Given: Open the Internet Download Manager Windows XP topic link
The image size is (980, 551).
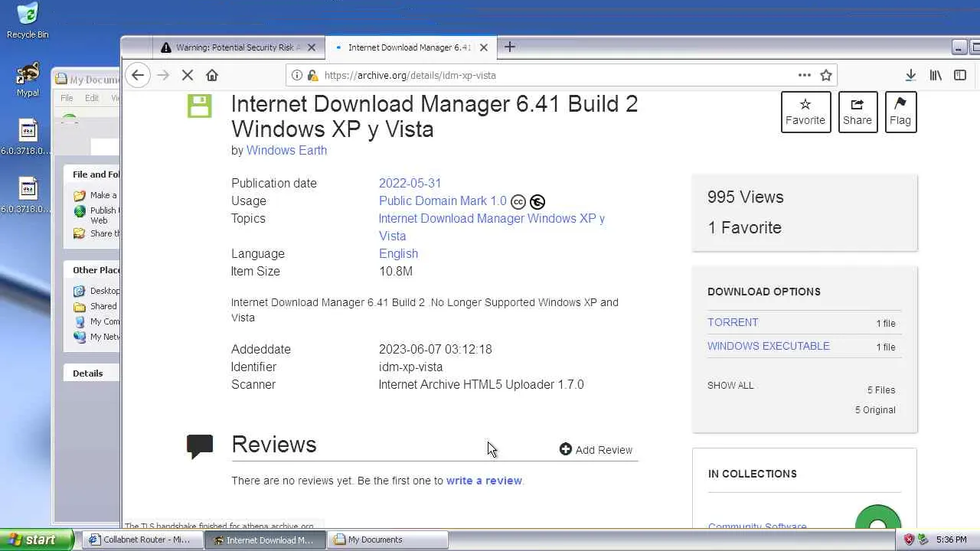Looking at the screenshot, I should 492,227.
